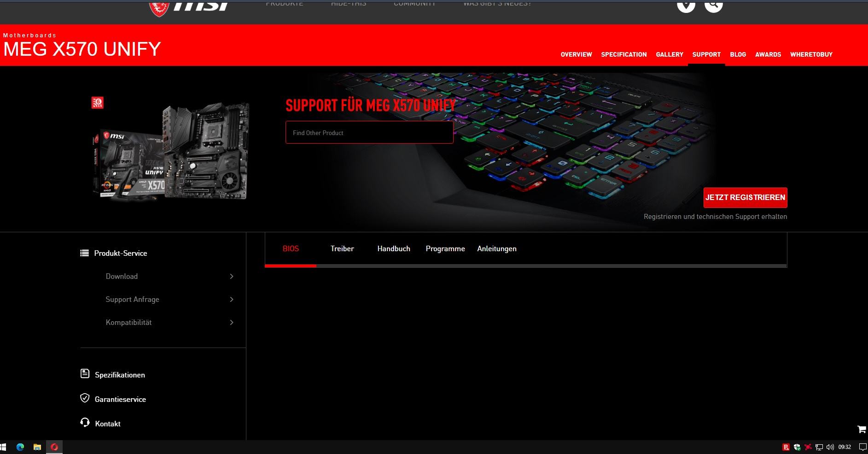Switch to the Treiber tab
Viewport: 868px width, 454px height.
(x=342, y=249)
